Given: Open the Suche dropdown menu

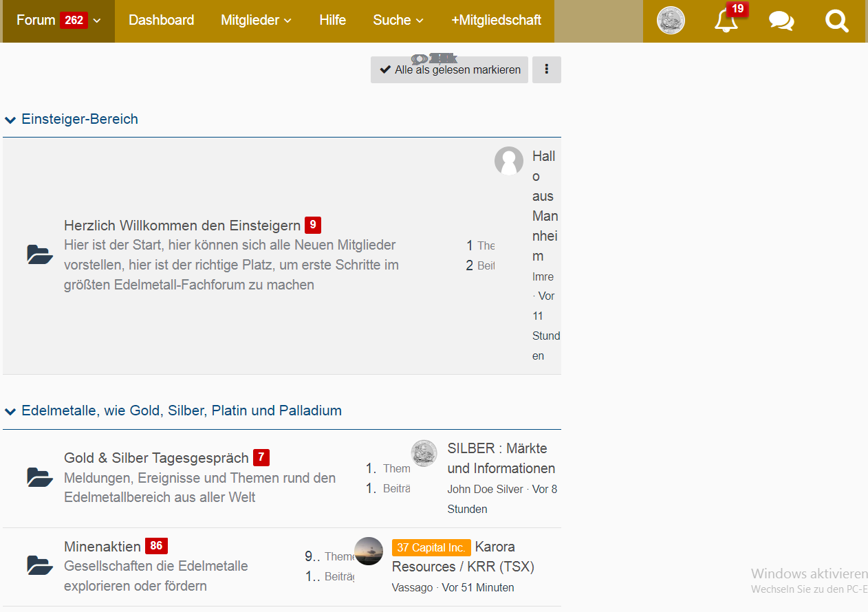Looking at the screenshot, I should [x=398, y=21].
